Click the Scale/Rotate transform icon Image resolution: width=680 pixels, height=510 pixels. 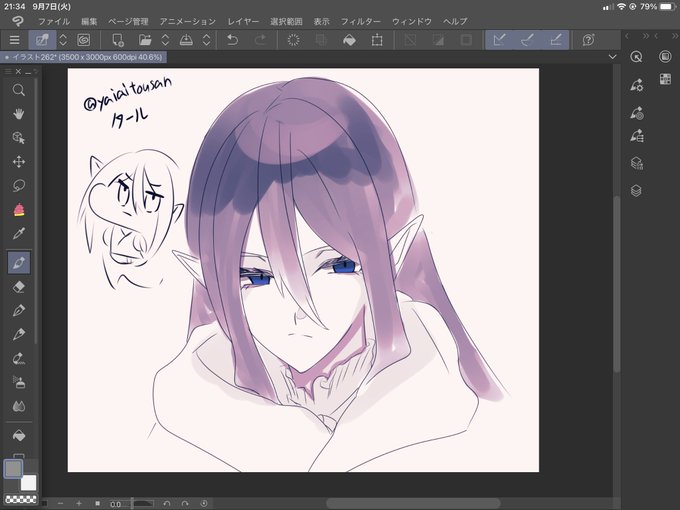[x=377, y=40]
